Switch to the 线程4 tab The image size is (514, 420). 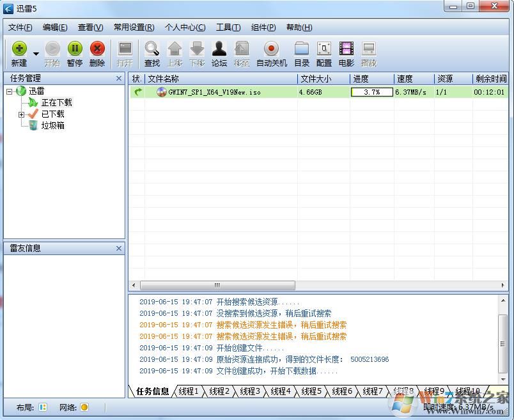tap(281, 391)
